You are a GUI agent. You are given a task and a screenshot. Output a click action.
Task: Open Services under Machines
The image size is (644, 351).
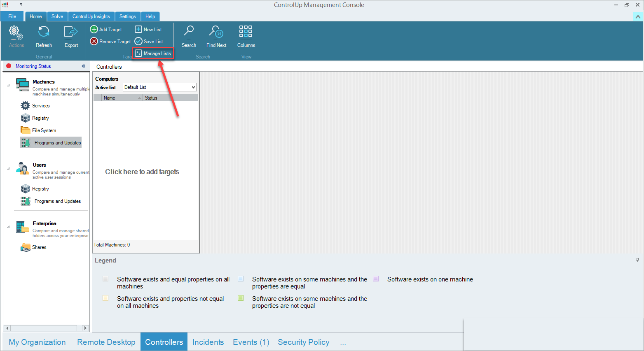(x=35, y=106)
